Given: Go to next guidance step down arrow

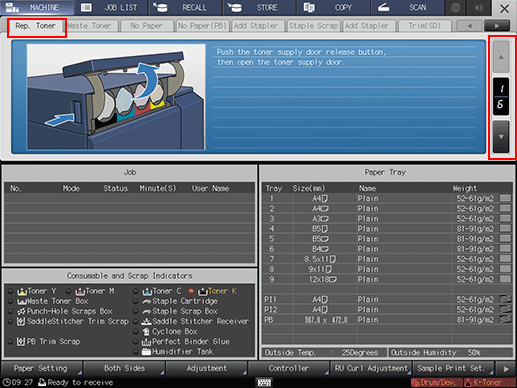Looking at the screenshot, I should (x=501, y=137).
